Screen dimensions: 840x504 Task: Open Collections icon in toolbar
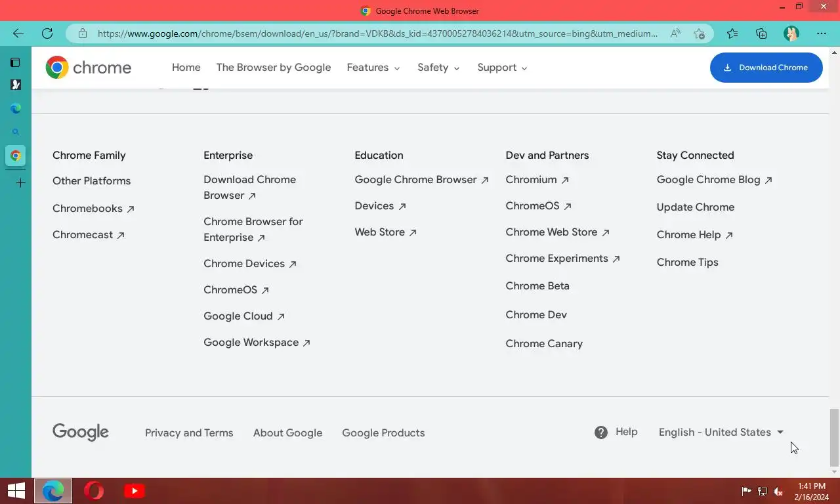761,33
